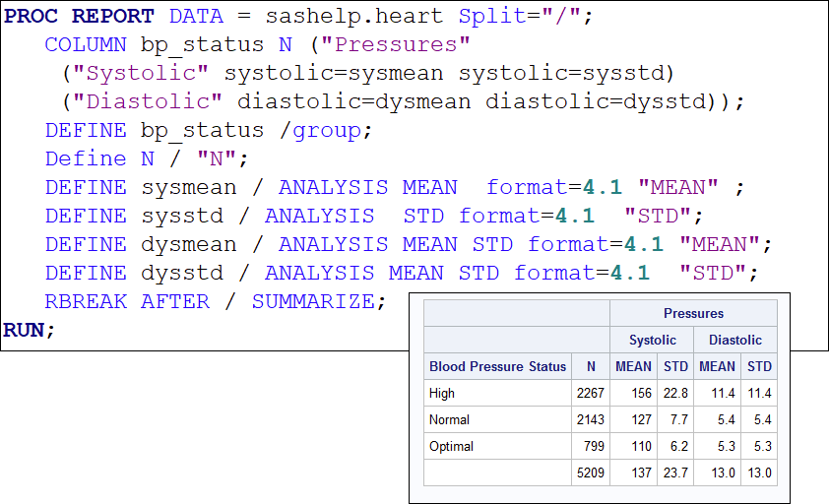Click the cell with value 2267
829x504 pixels.
[591, 393]
